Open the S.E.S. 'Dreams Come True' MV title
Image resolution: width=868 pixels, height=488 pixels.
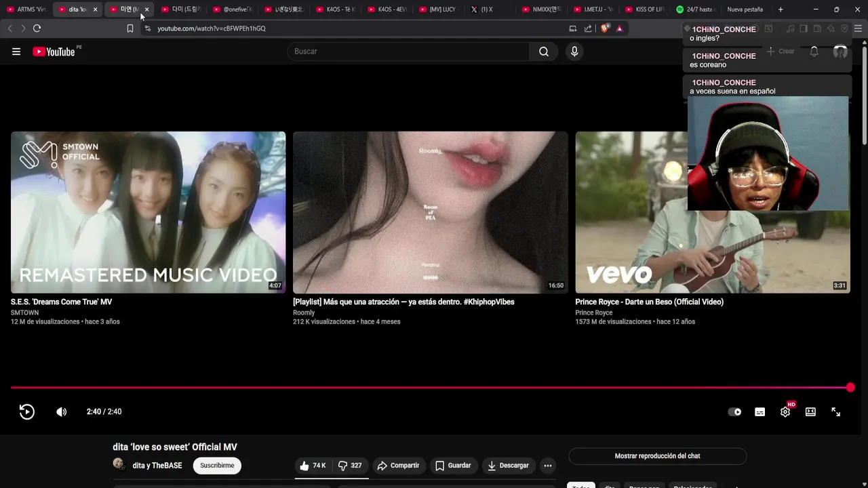pyautogui.click(x=61, y=302)
